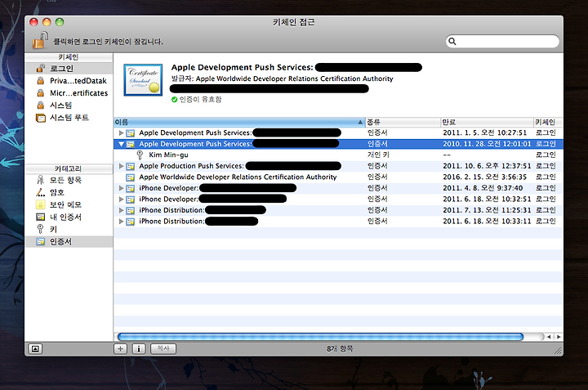Sort list by the 종류 column header
The width and height of the screenshot is (588, 390).
point(403,122)
